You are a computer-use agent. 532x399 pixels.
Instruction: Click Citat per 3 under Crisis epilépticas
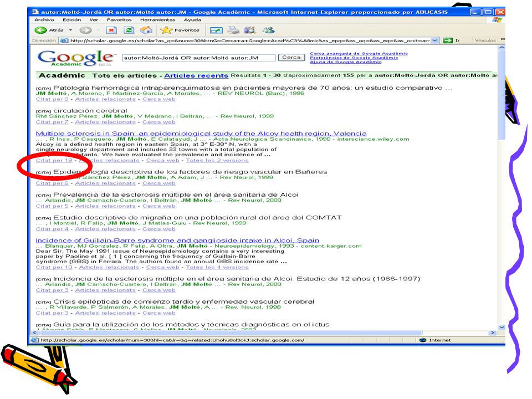click(52, 313)
